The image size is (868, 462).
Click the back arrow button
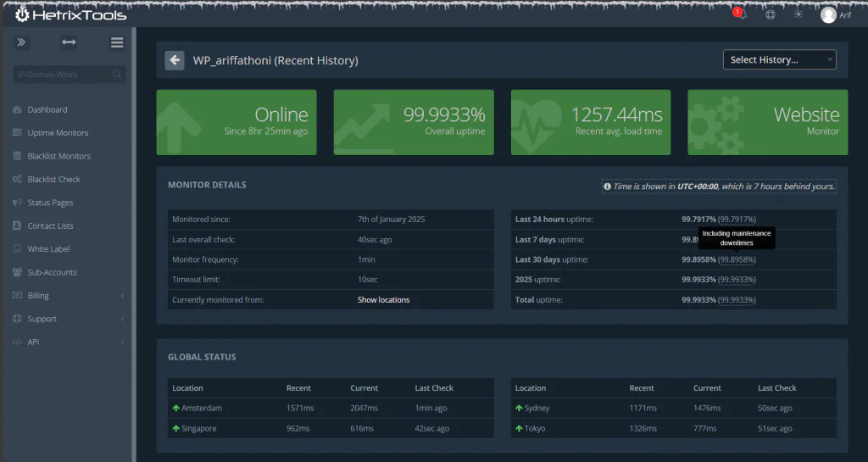pos(175,60)
